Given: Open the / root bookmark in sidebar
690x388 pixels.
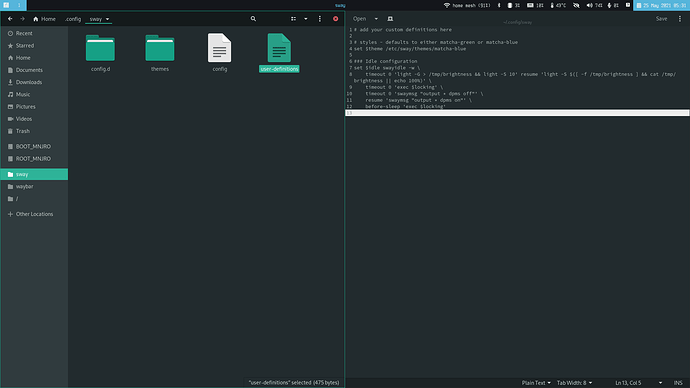Looking at the screenshot, I should coord(34,199).
